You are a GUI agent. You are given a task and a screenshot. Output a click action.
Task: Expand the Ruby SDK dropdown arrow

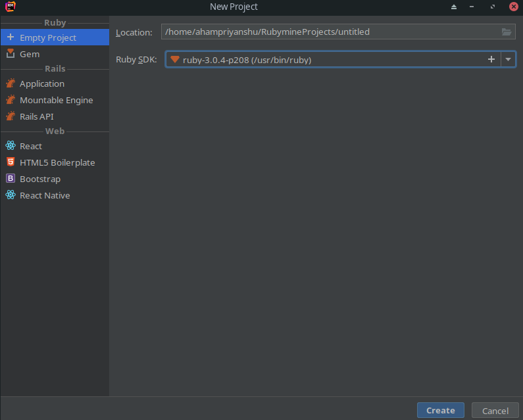tap(508, 59)
